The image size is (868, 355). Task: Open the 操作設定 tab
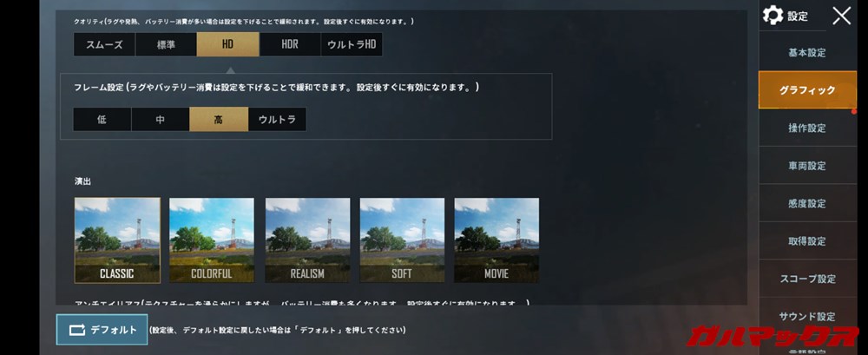(807, 128)
